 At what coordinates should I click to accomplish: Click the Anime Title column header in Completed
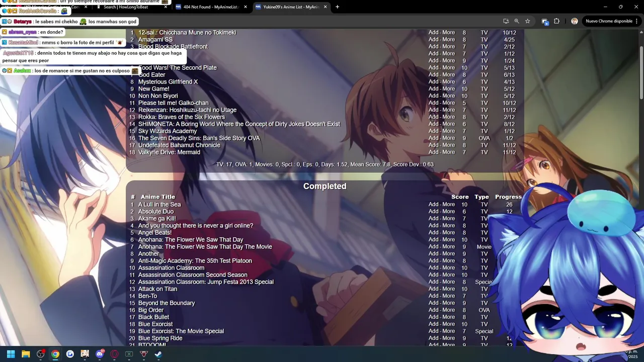pyautogui.click(x=158, y=197)
